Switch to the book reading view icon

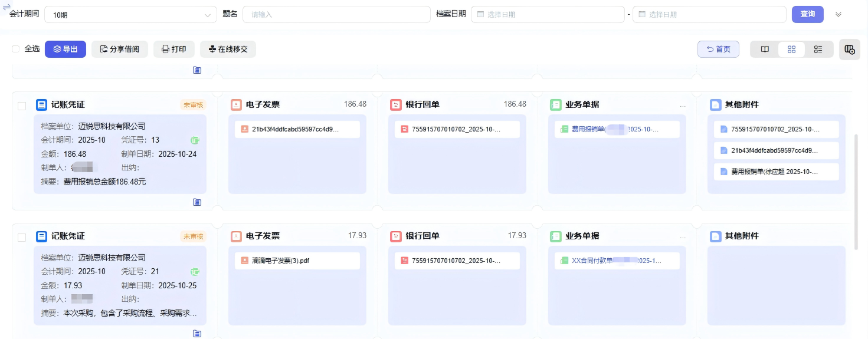pyautogui.click(x=765, y=50)
